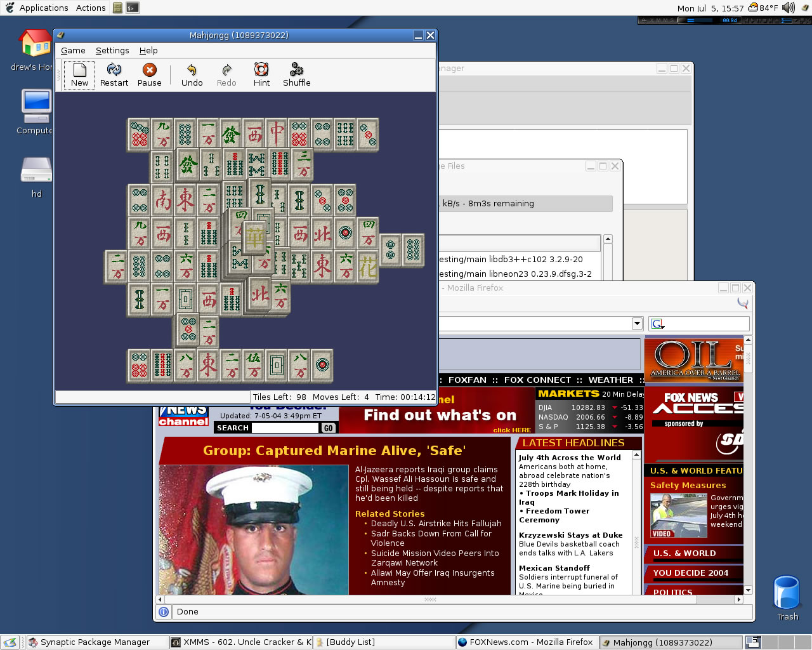Click the 'click HERE' link in banner
812x650 pixels.
512,430
